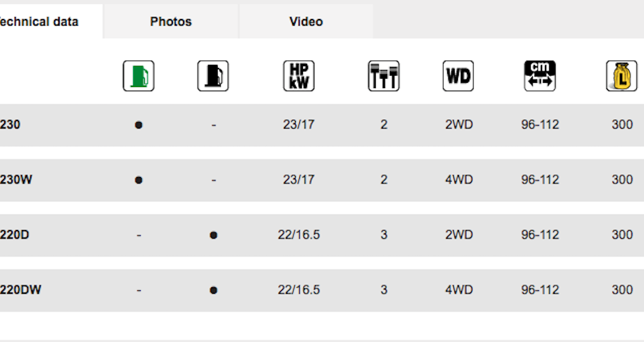Click the petrol dot in the 230 row
This screenshot has width=644, height=342.
(138, 125)
